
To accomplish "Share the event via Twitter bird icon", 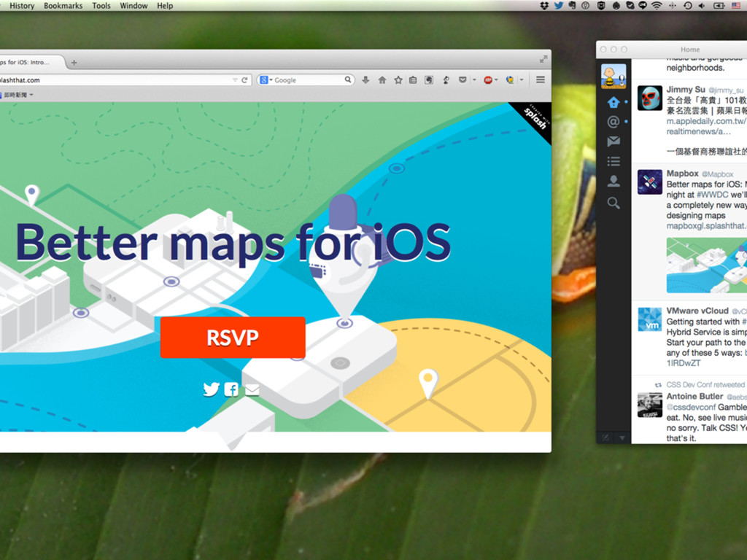I will pyautogui.click(x=211, y=389).
